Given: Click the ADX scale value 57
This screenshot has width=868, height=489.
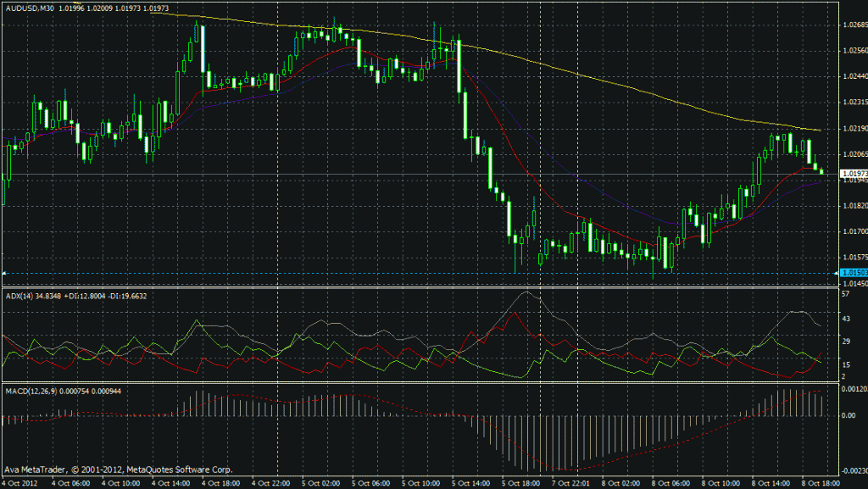Looking at the screenshot, I should (844, 294).
